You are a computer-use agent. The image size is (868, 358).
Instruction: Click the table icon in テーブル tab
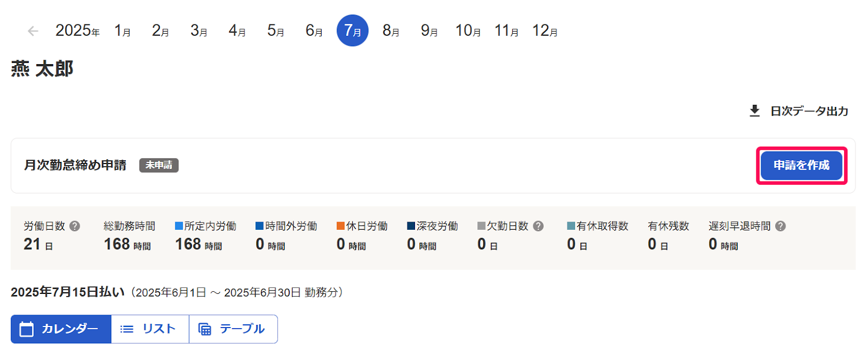(205, 329)
